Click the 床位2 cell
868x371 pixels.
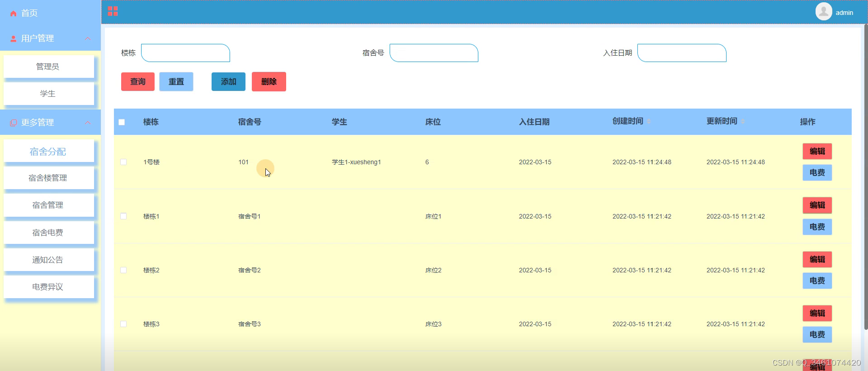[434, 270]
